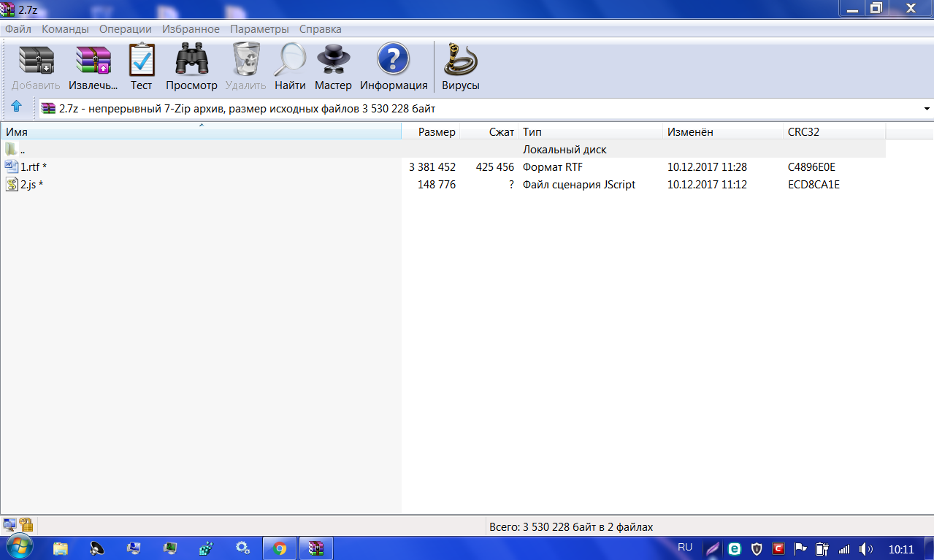This screenshot has width=934, height=560.
Task: Click WinRAR taskbar button
Action: [x=316, y=548]
